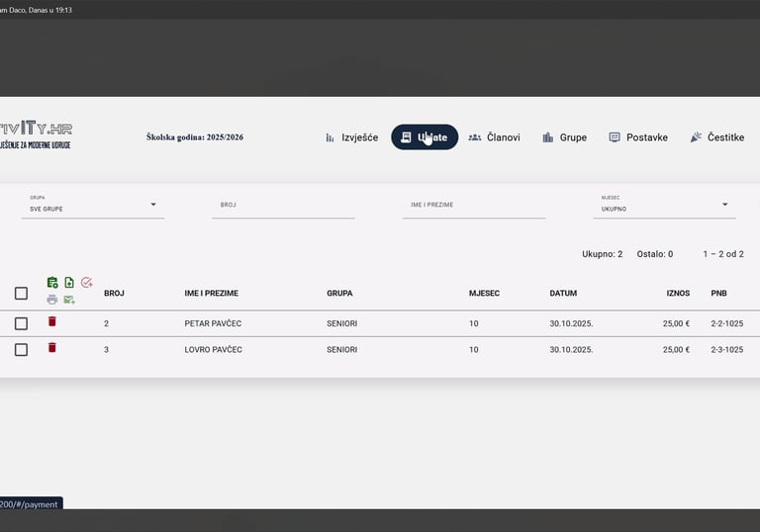Sort by the IZNOS column header
The width and height of the screenshot is (760, 532).
[678, 293]
